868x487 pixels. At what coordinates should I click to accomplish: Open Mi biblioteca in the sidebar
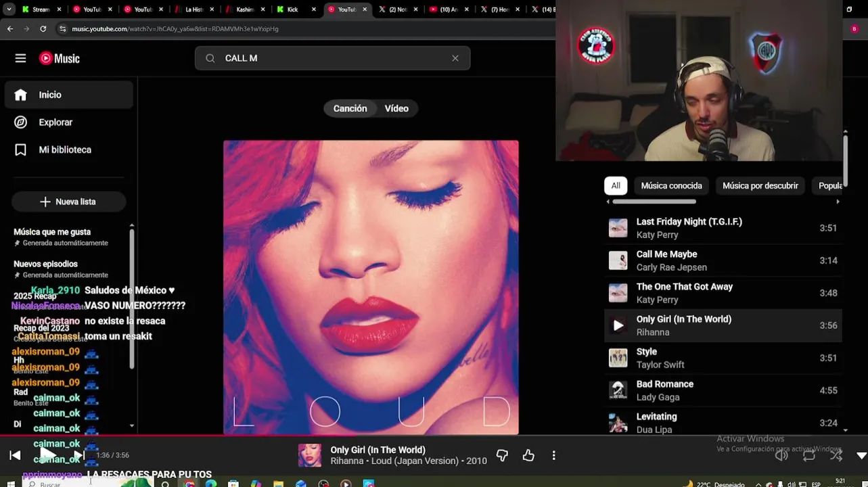click(x=69, y=149)
